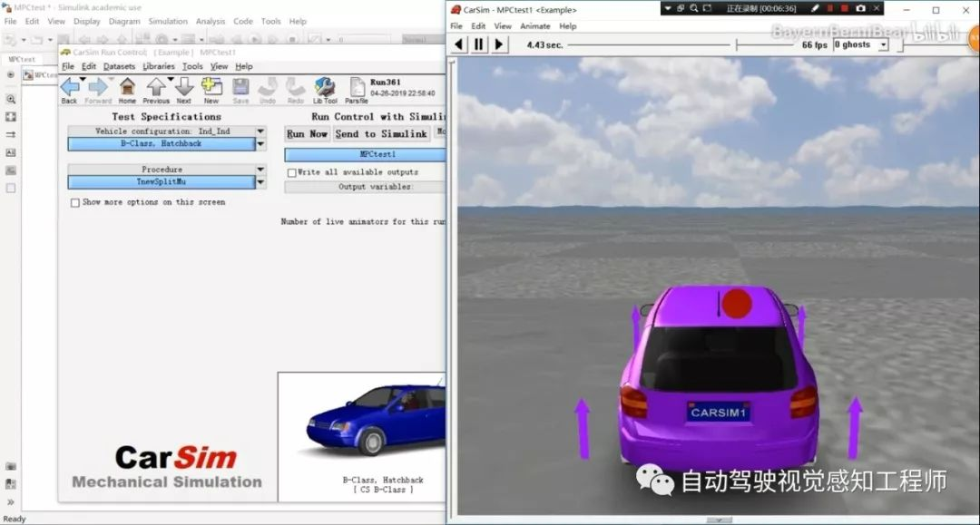Viewport: 980px width, 525px height.
Task: Open the '0 ghosts' dropdown in animator
Action: pos(883,45)
